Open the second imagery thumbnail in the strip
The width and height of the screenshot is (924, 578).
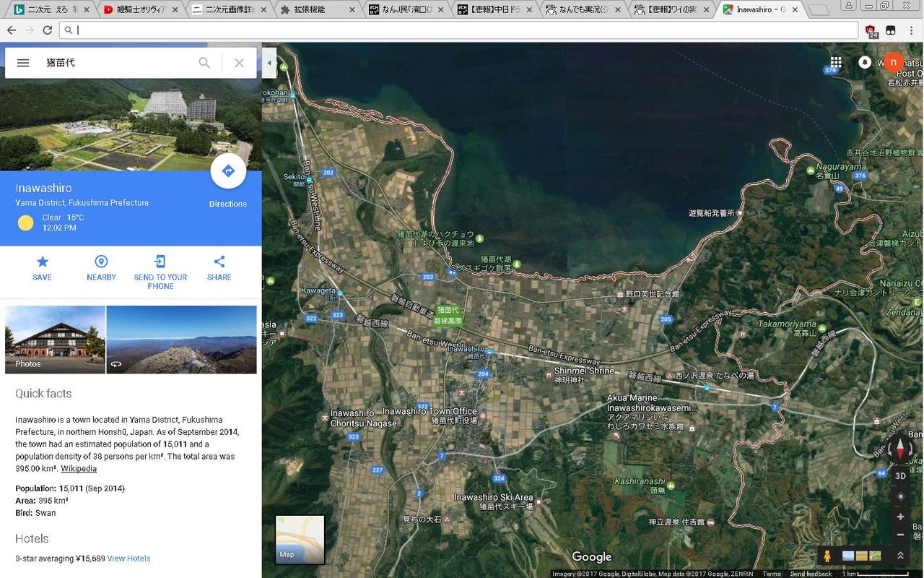[x=862, y=556]
